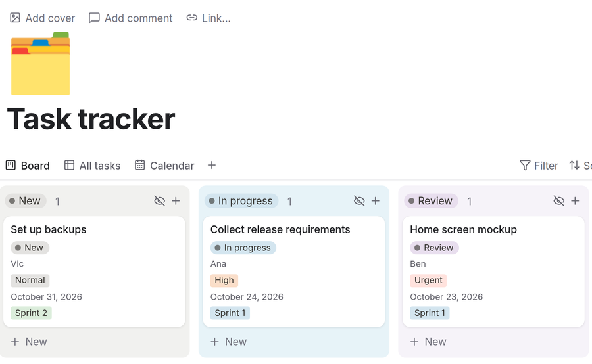Viewport: 592px width, 364px height.
Task: Click the Sort arrows icon
Action: 574,165
